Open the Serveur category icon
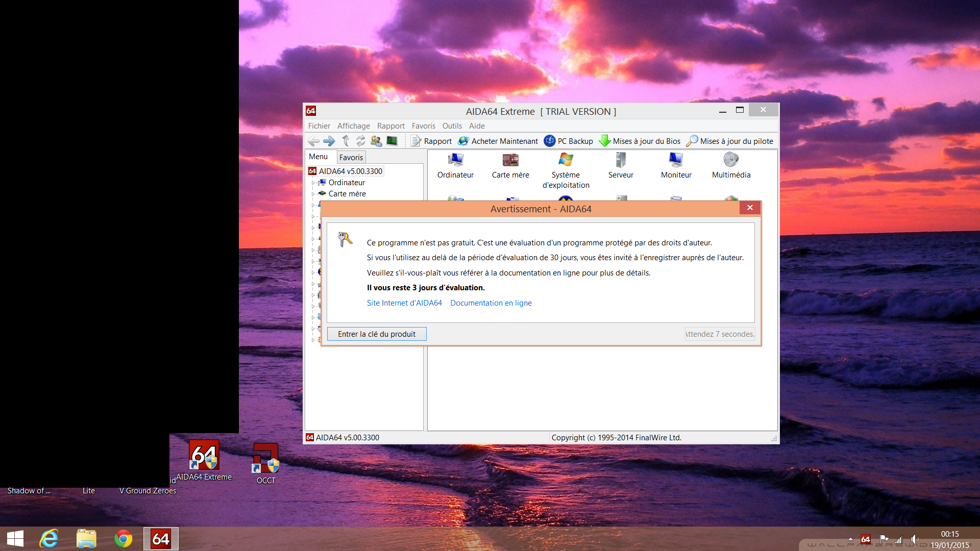The height and width of the screenshot is (551, 980). click(x=621, y=166)
